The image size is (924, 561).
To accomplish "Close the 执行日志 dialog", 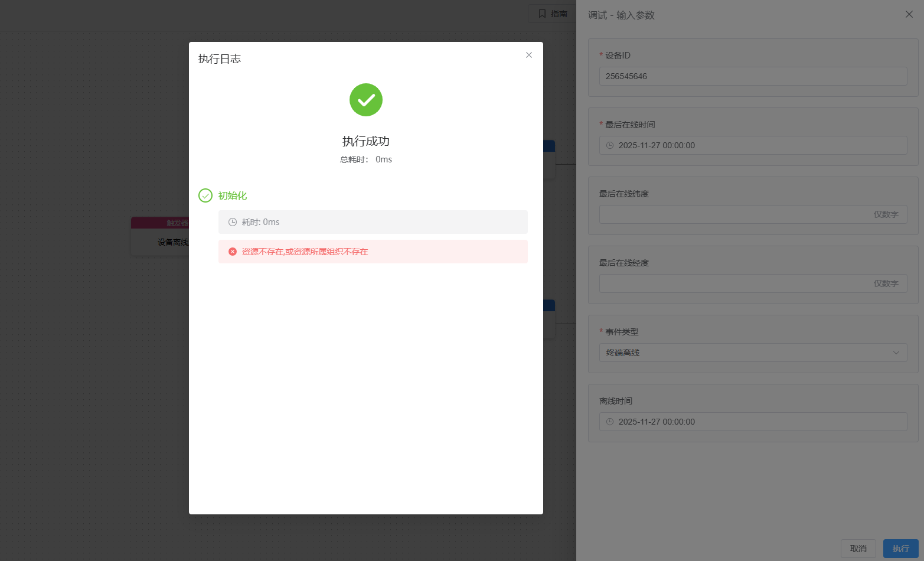I will point(529,55).
